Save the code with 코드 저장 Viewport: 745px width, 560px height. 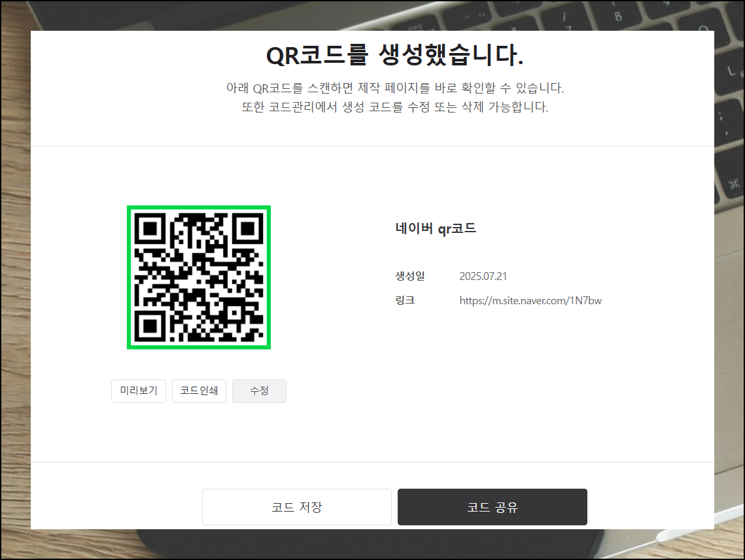coord(297,507)
